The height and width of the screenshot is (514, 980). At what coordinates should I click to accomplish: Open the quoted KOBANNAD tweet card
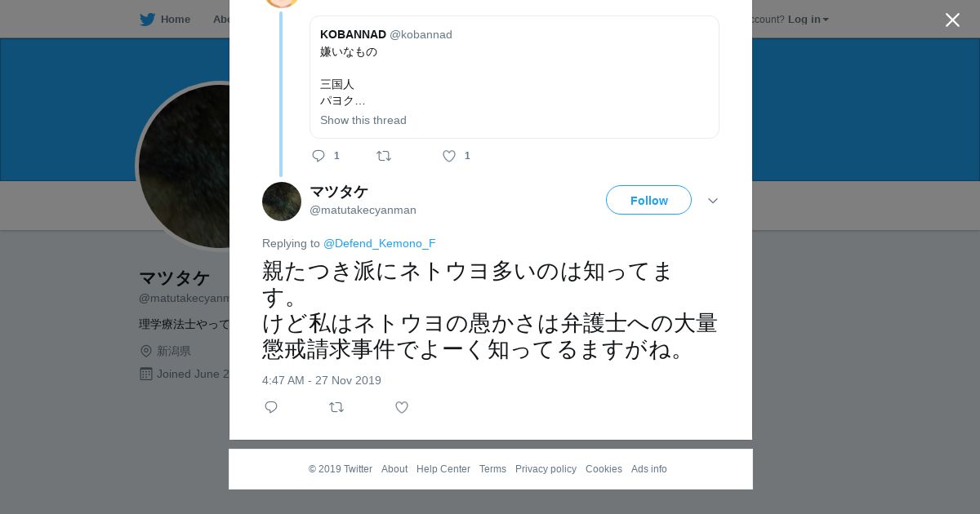[514, 78]
